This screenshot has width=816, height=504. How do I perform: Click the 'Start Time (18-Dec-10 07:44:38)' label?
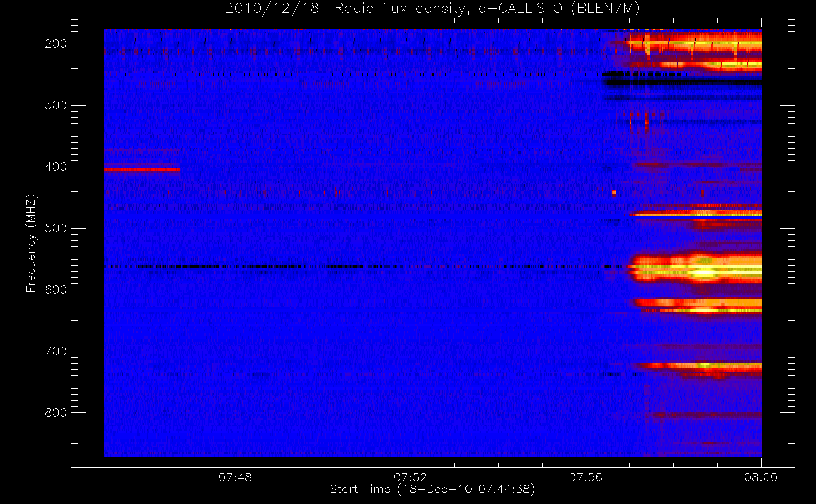pos(432,489)
